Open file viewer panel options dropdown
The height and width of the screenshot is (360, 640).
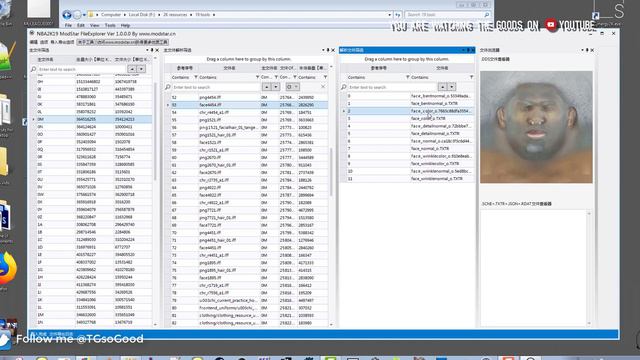(x=582, y=50)
